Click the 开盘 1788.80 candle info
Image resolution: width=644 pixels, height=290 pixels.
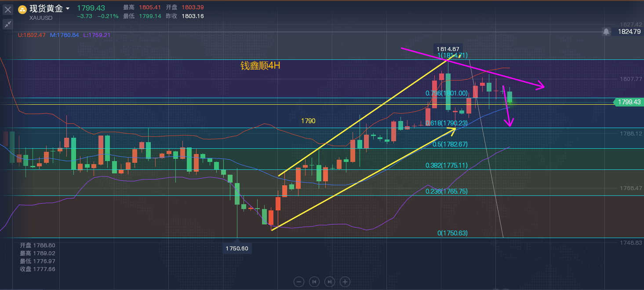(x=37, y=245)
